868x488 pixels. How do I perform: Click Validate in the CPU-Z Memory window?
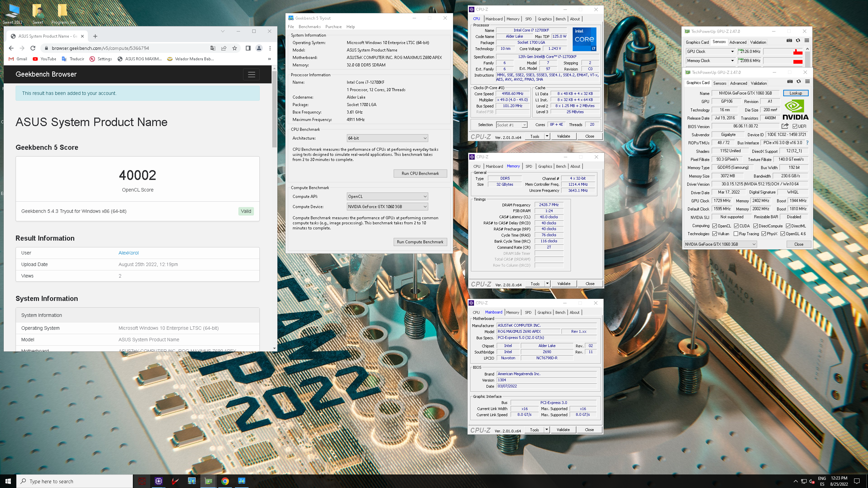[564, 284]
